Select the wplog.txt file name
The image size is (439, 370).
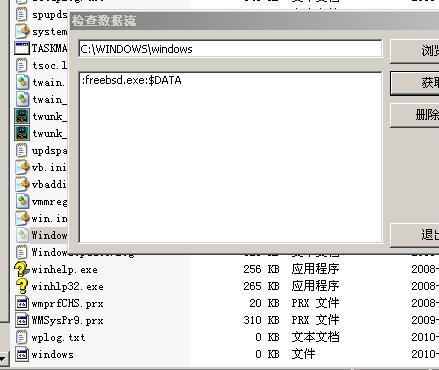(58, 338)
